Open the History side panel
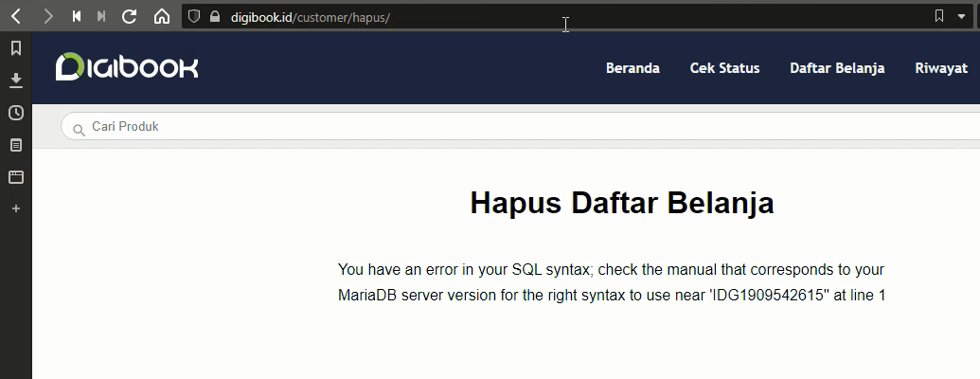This screenshot has height=379, width=980. (16, 113)
